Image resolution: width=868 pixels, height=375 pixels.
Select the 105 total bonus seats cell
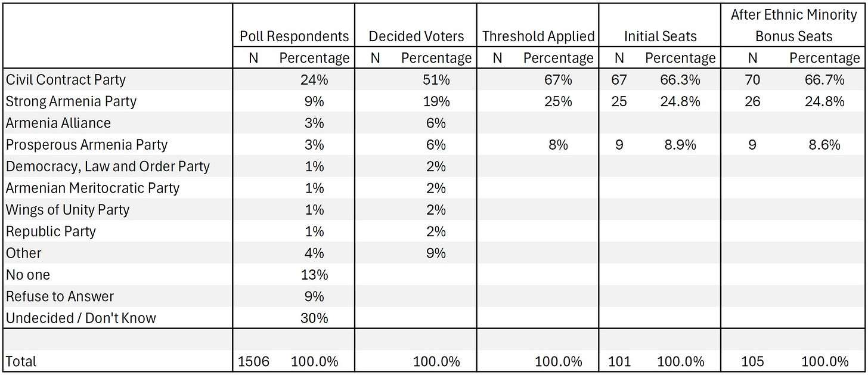753,361
